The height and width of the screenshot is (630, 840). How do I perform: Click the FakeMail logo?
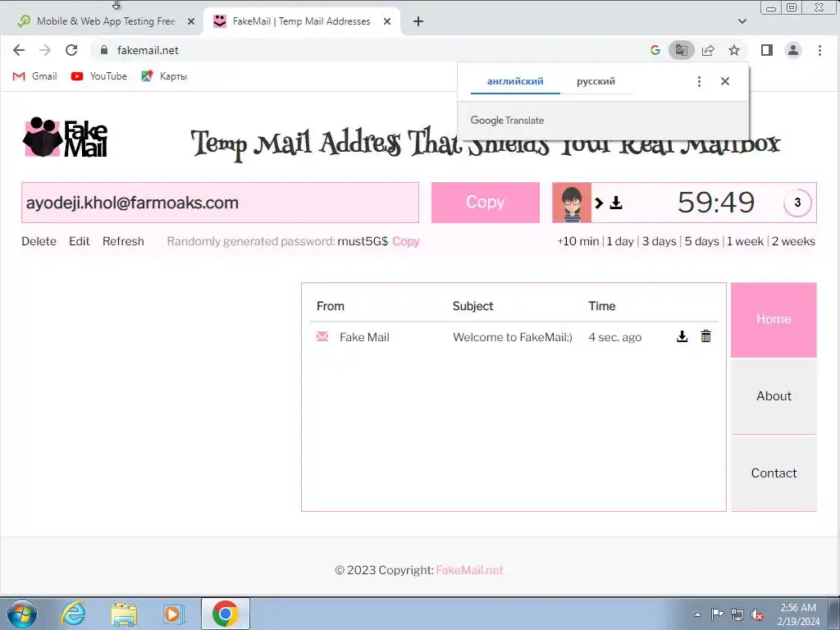(65, 138)
